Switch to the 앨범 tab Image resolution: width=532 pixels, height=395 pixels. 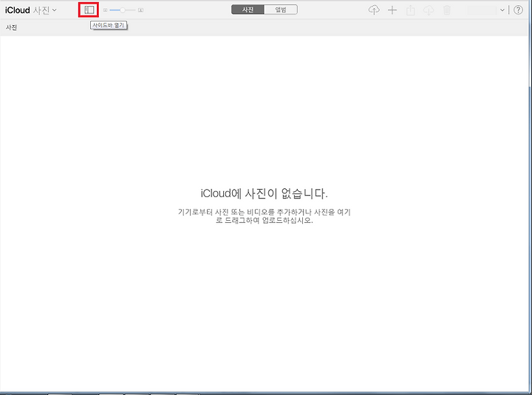(x=281, y=10)
